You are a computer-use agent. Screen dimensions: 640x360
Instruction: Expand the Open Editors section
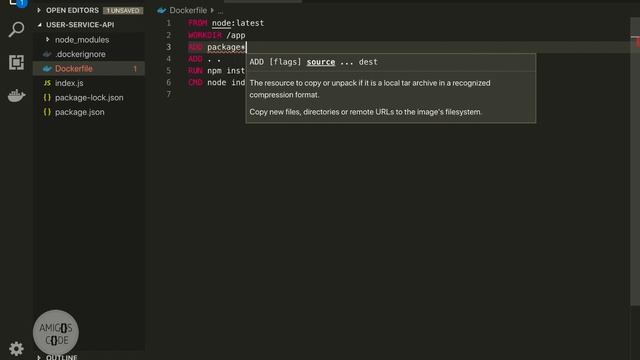(x=72, y=10)
